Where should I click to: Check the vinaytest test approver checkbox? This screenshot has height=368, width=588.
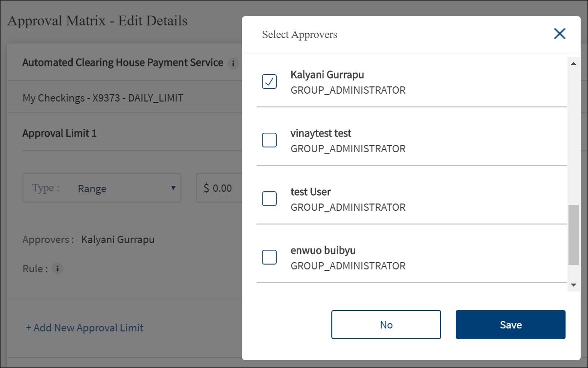[269, 140]
